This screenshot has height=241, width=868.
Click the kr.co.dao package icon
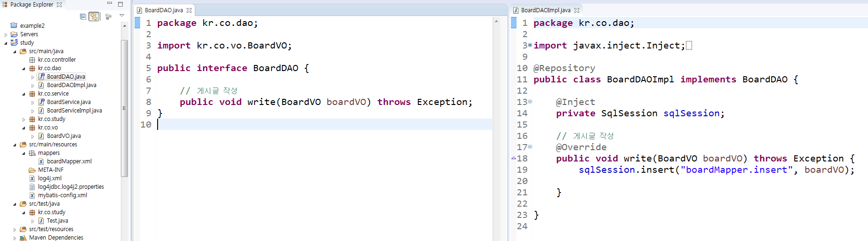pos(32,68)
